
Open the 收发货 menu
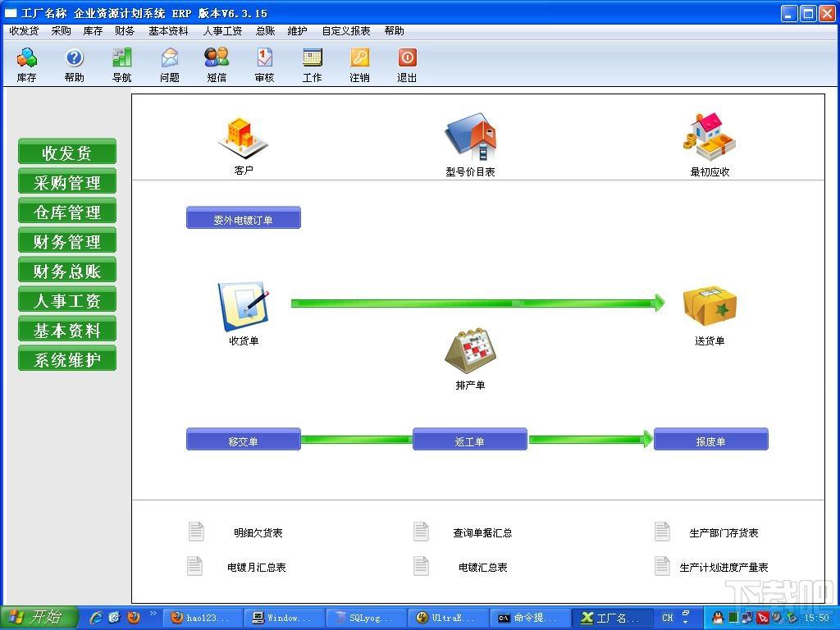(24, 31)
